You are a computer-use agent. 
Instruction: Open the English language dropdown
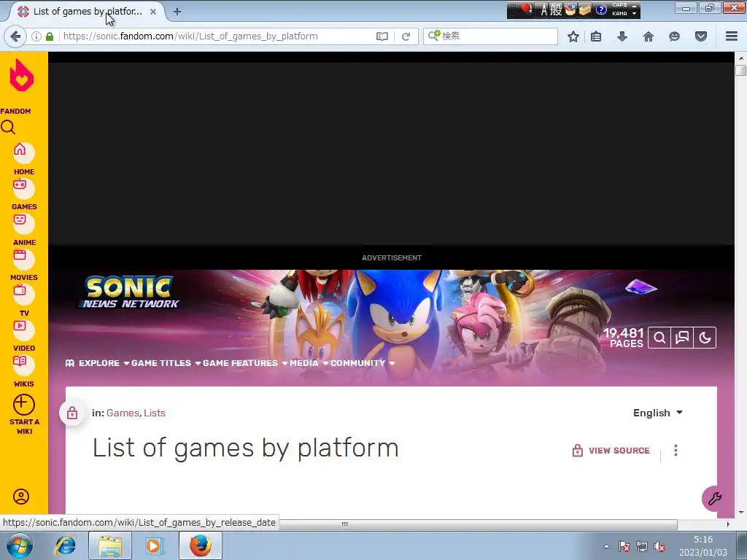tap(658, 413)
